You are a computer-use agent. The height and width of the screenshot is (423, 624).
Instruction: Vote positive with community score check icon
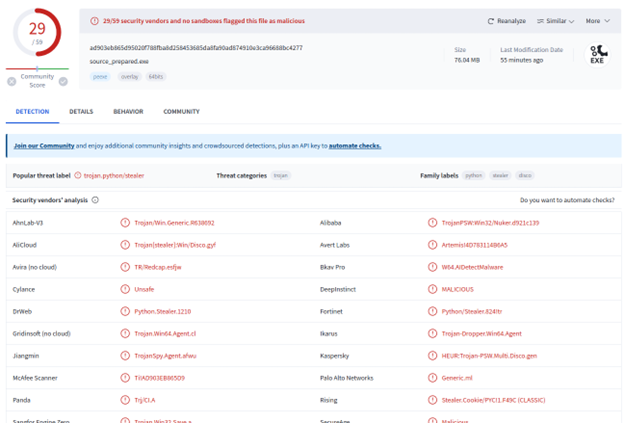[63, 82]
